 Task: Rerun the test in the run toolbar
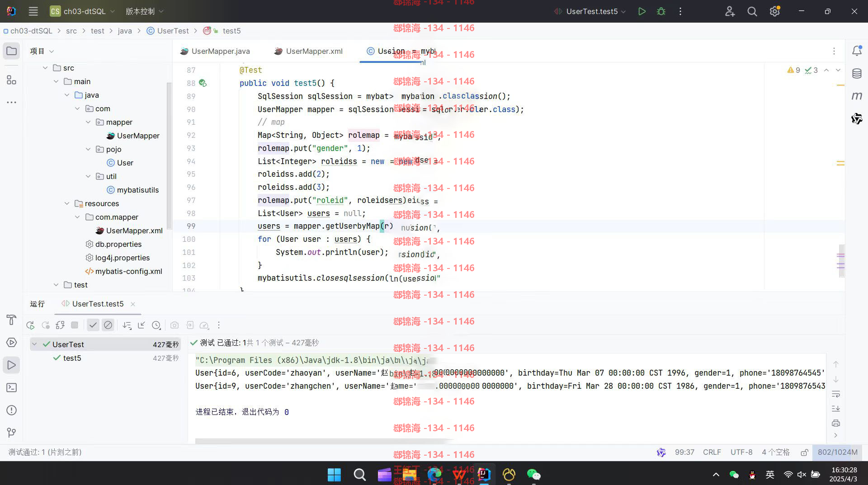click(30, 325)
